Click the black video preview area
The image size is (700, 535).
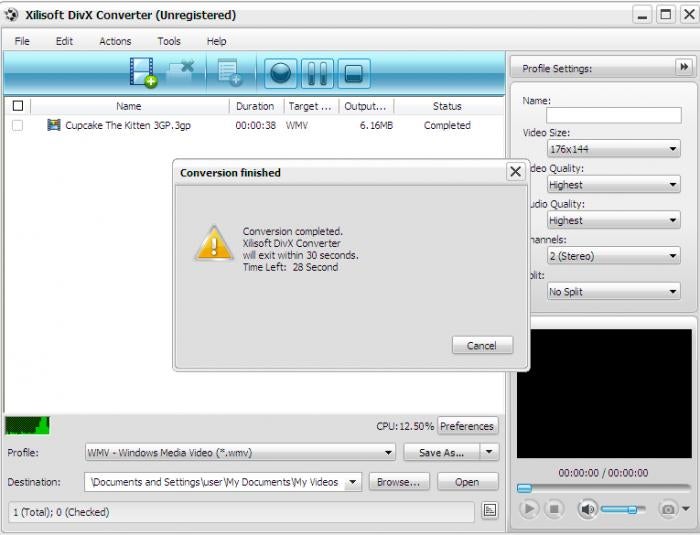pos(604,393)
